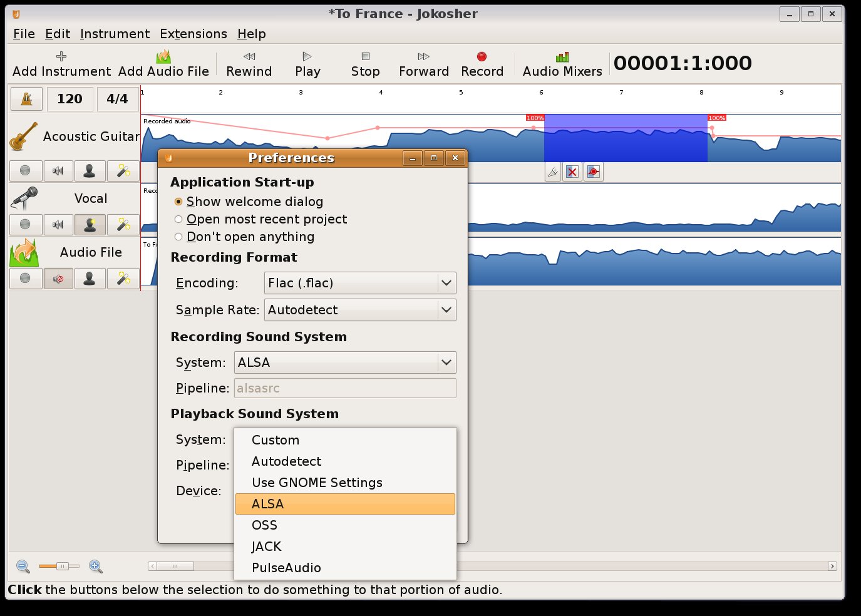This screenshot has height=616, width=861.
Task: Open effects wand for Audio File track
Action: [x=123, y=278]
